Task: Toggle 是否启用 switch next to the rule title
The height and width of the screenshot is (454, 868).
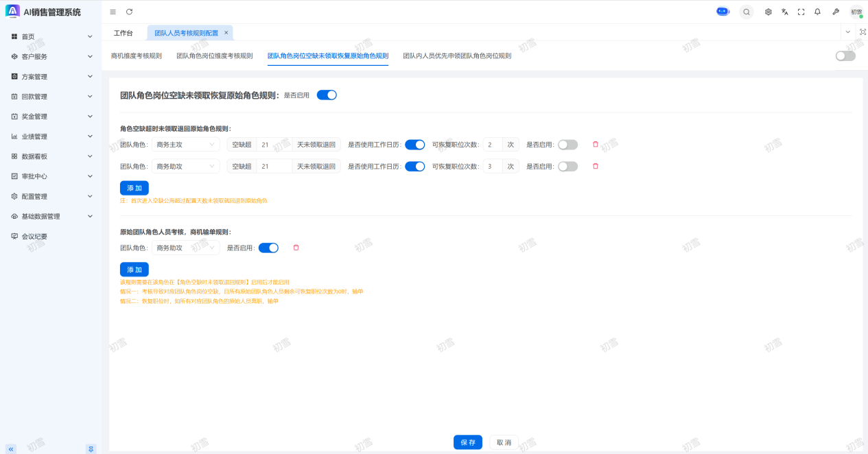Action: click(327, 95)
